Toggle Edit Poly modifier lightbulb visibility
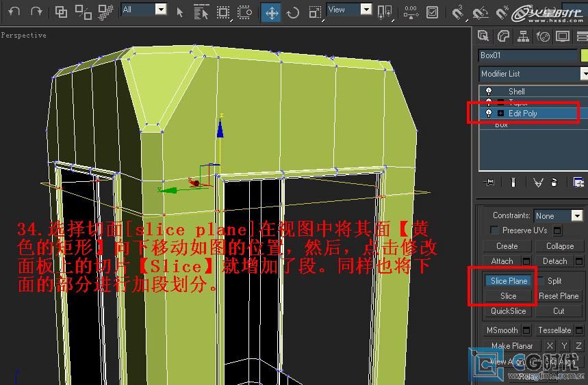Image resolution: width=588 pixels, height=385 pixels. 489,113
